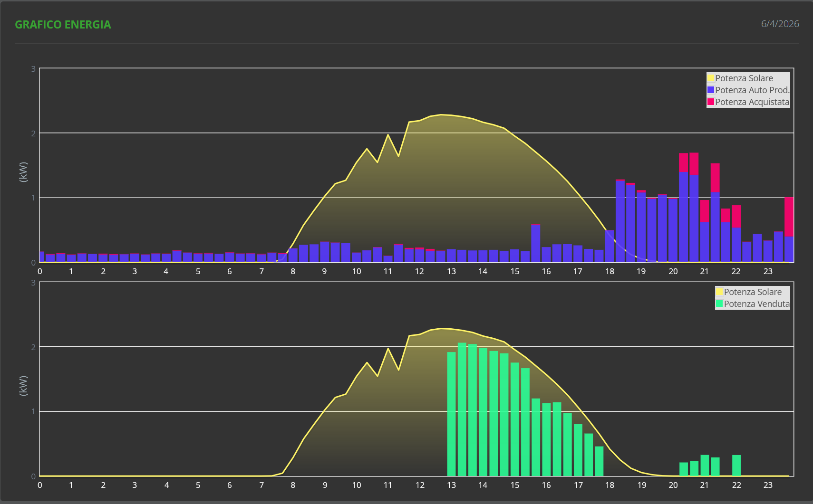Toggle Potenza Solare label in bottom chart legend
Image resolution: width=813 pixels, height=504 pixels.
pos(753,292)
